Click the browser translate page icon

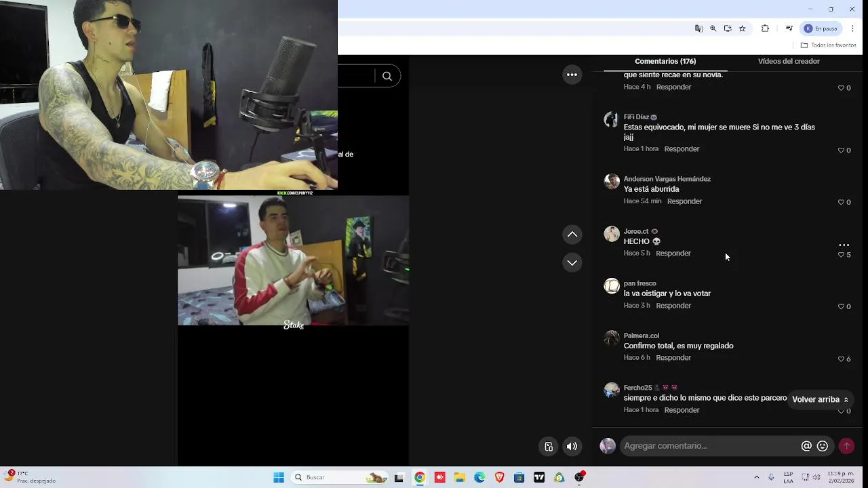[698, 28]
